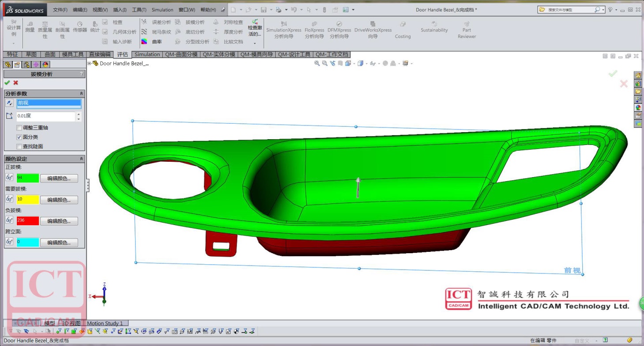Click 编辑颜色 button for 负拔模
The width and height of the screenshot is (644, 346).
59,221
